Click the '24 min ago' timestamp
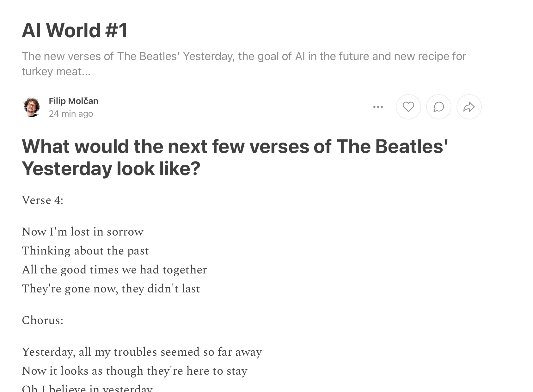 coord(71,113)
